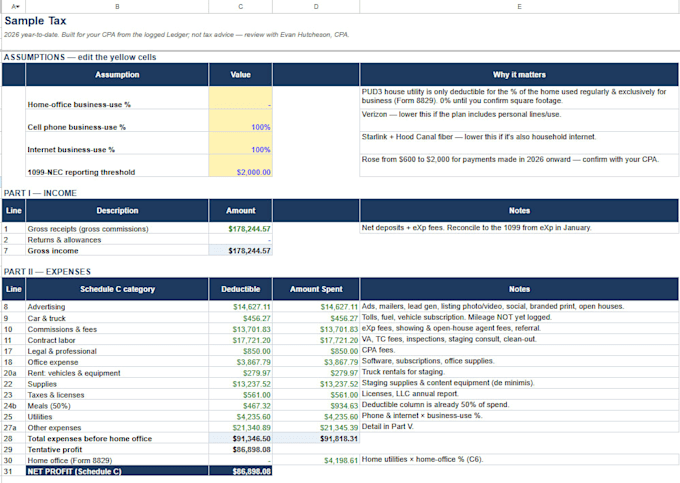Select column C header
Image resolution: width=680 pixels, height=483 pixels.
[x=241, y=7]
